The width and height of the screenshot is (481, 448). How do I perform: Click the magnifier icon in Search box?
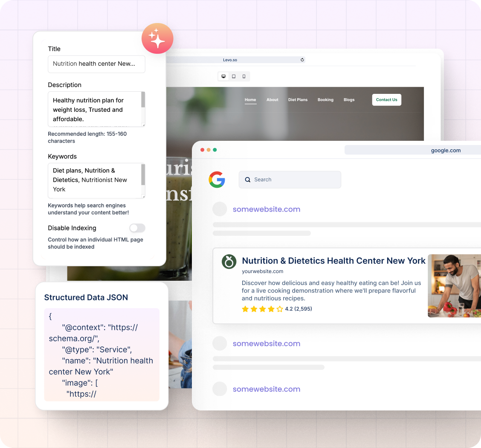248,180
